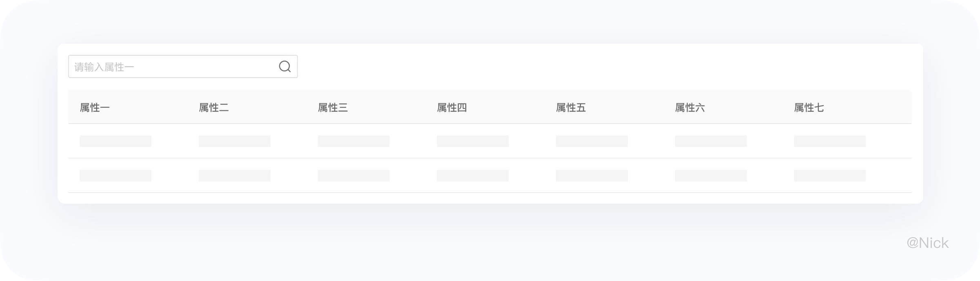
Task: Click the @Nick watermark text
Action: pyautogui.click(x=927, y=243)
